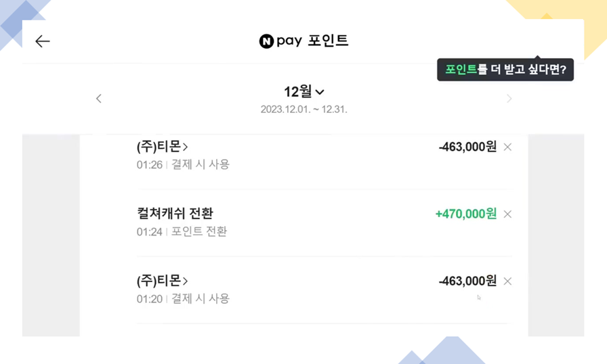Viewport: 607px width, 364px height.
Task: Open the 12월 month dropdown
Action: pyautogui.click(x=304, y=91)
